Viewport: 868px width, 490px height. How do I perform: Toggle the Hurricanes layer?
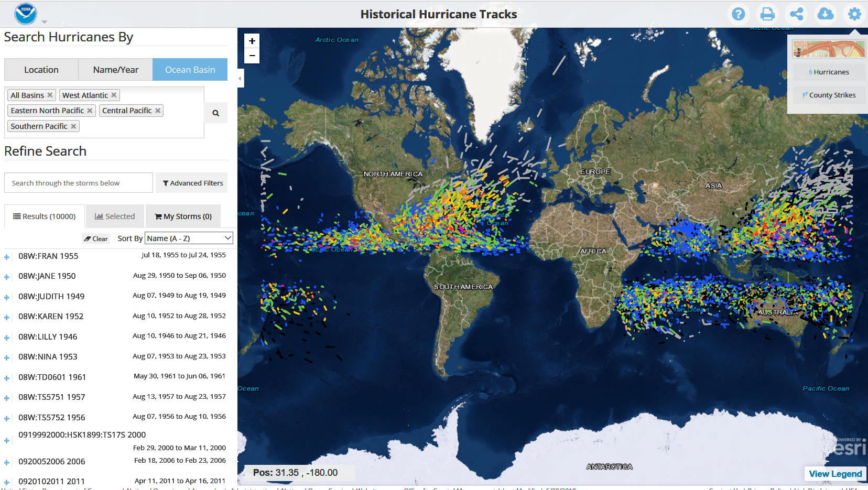pos(829,72)
